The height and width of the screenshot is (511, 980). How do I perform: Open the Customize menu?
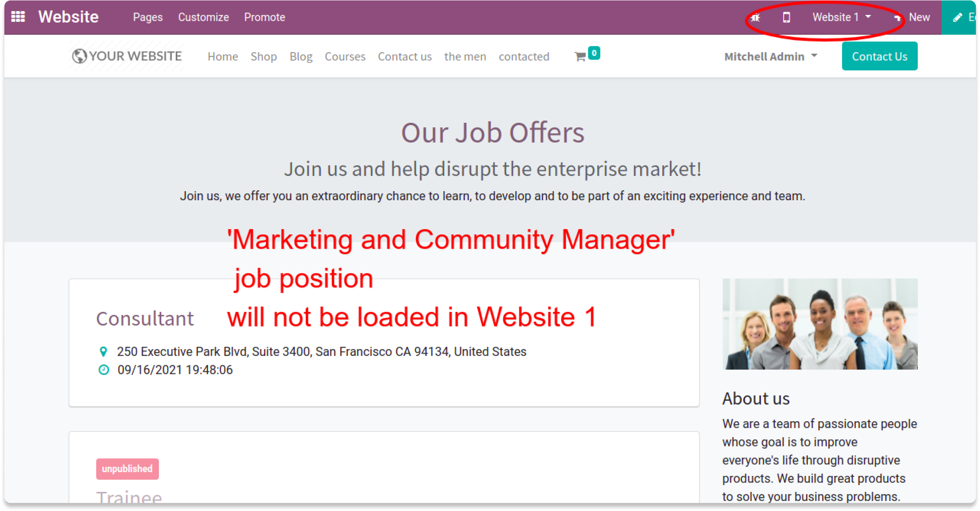coord(204,17)
